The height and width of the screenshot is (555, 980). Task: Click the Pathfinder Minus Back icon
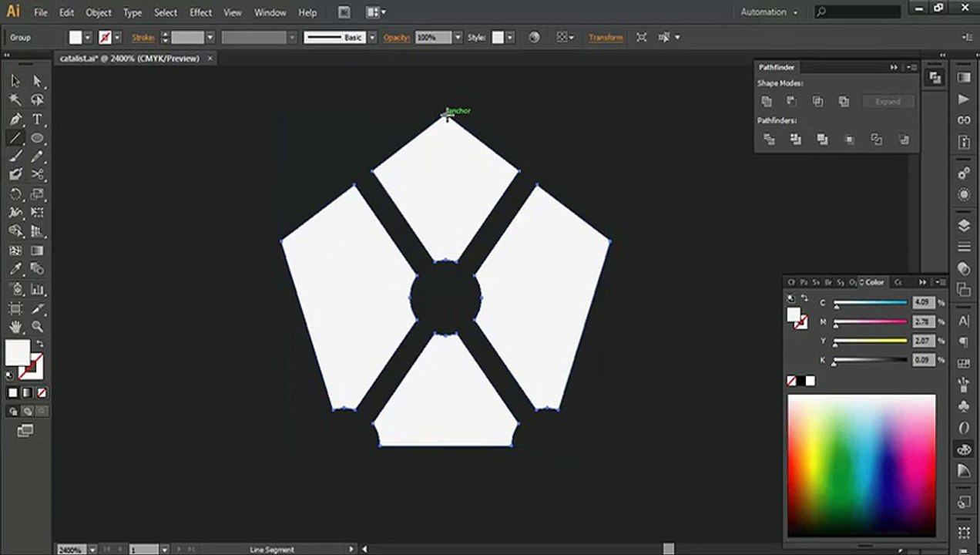click(x=904, y=140)
